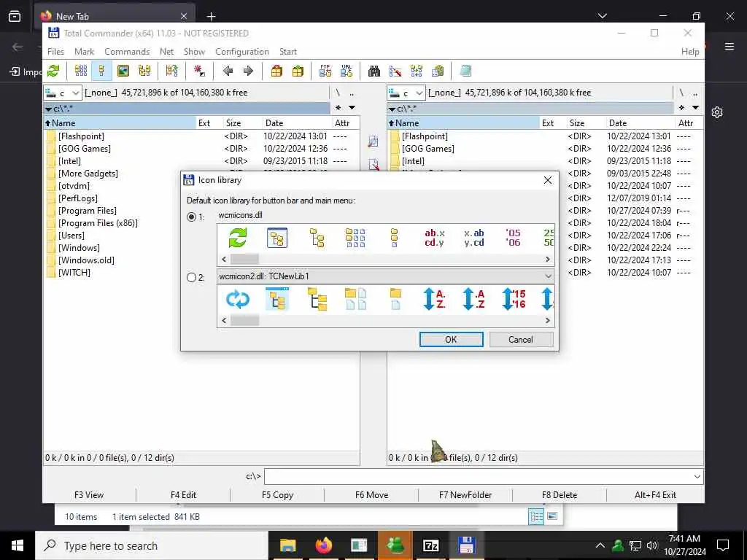Sort left panel by Date column header

click(x=296, y=122)
